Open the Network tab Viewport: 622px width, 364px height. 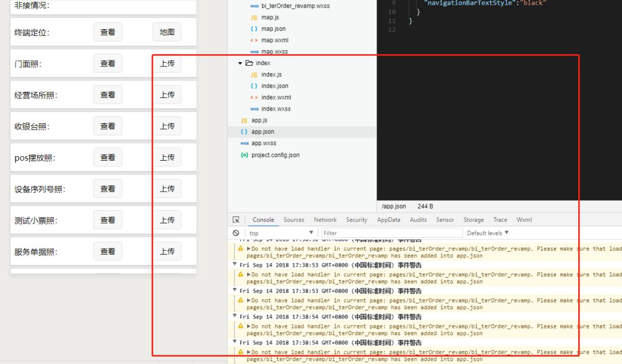pos(325,219)
